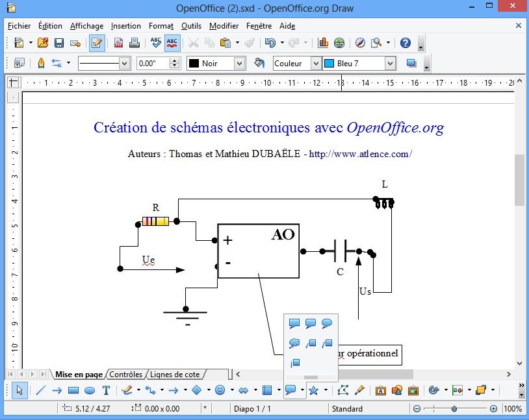
Task: Expand the Paste options dropdown arrow
Action: [237, 43]
